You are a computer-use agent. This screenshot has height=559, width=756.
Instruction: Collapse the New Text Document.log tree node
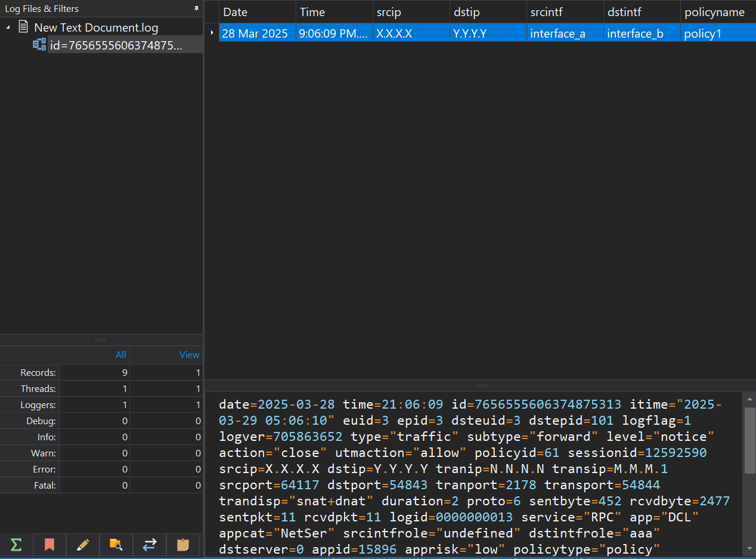[8, 27]
